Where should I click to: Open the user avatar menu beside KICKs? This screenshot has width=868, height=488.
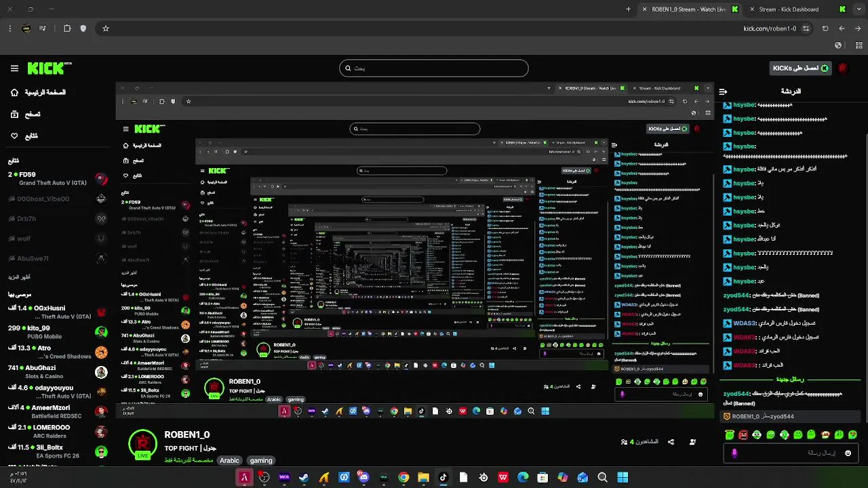pos(843,68)
